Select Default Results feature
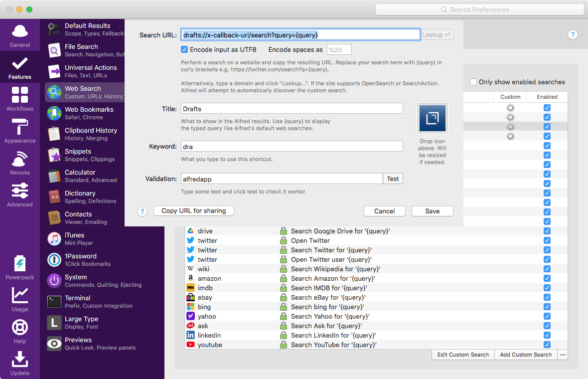The height and width of the screenshot is (379, 588). [85, 29]
